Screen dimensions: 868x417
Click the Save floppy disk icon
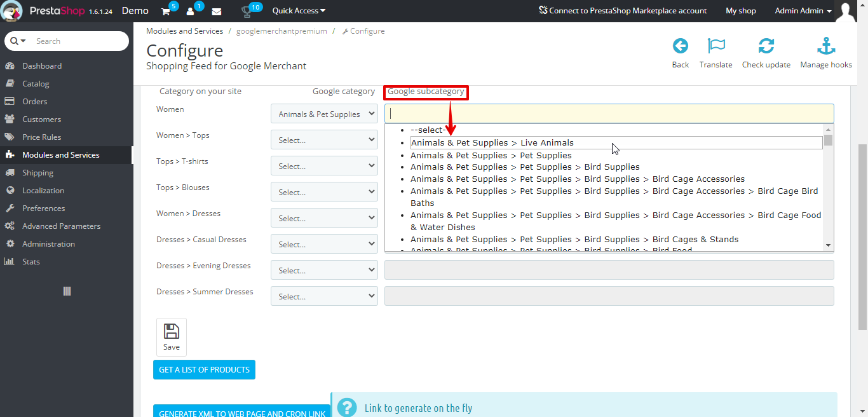(172, 331)
